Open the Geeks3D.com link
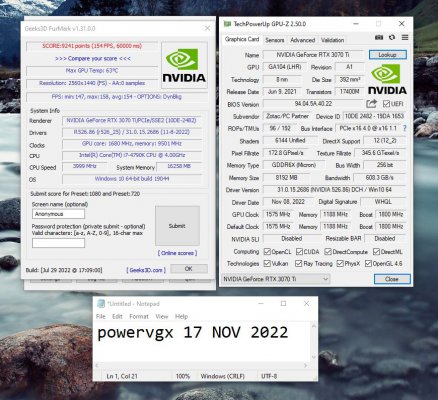This screenshot has height=400, width=438. click(x=146, y=270)
